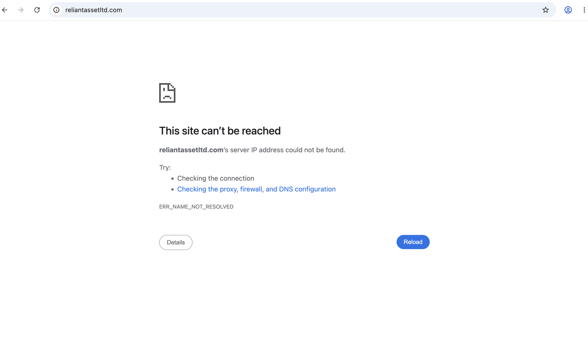Click the blue Reload button

(x=413, y=242)
